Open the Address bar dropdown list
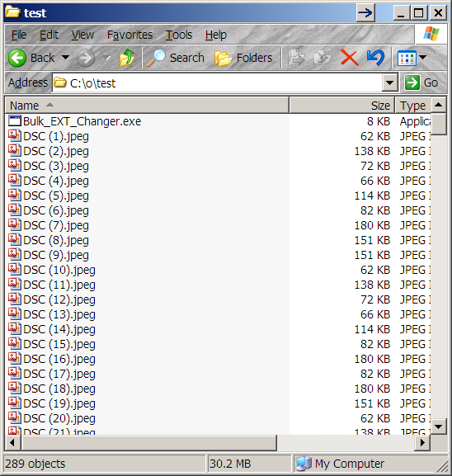Image resolution: width=452 pixels, height=476 pixels. [x=390, y=82]
